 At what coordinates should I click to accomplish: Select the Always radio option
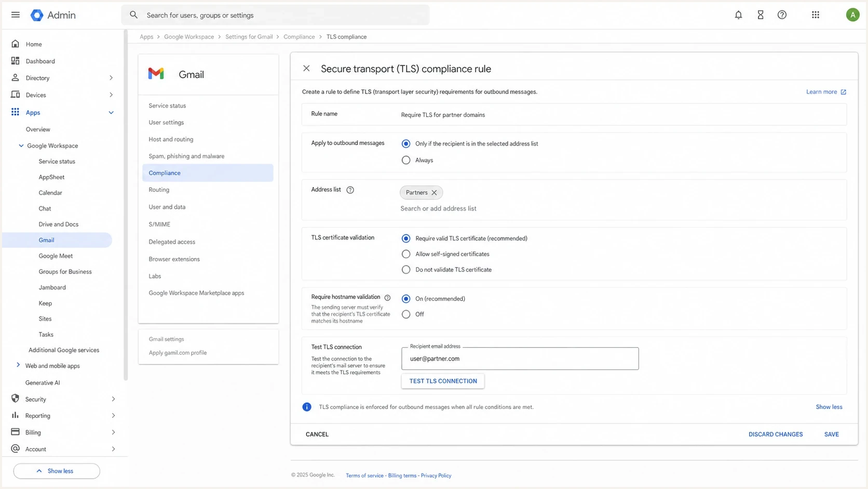[x=406, y=160]
